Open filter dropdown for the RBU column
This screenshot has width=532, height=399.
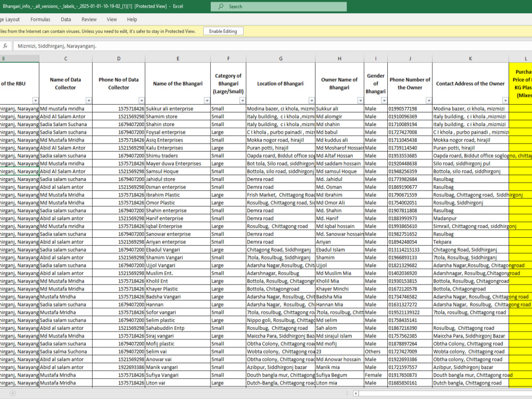pos(36,101)
